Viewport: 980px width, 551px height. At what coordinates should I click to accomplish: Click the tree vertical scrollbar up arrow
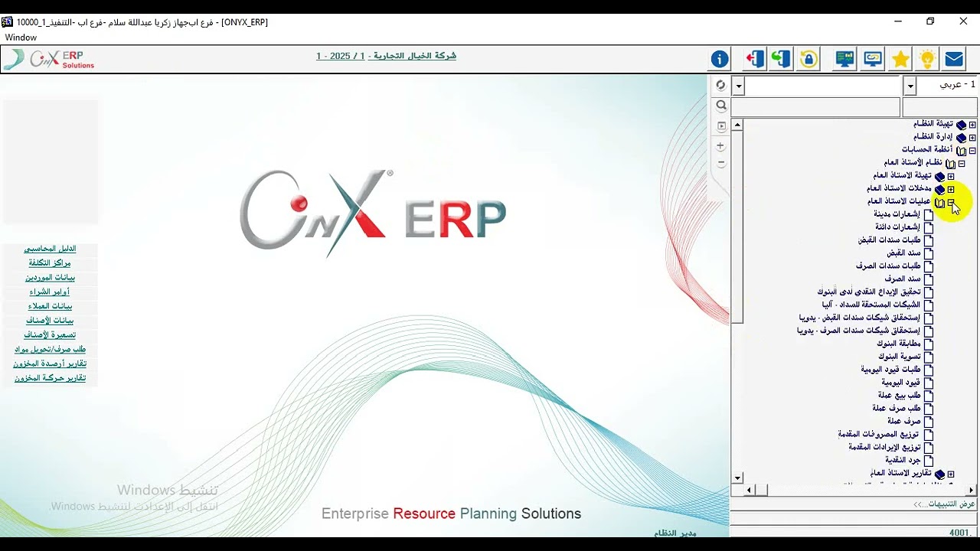click(737, 125)
